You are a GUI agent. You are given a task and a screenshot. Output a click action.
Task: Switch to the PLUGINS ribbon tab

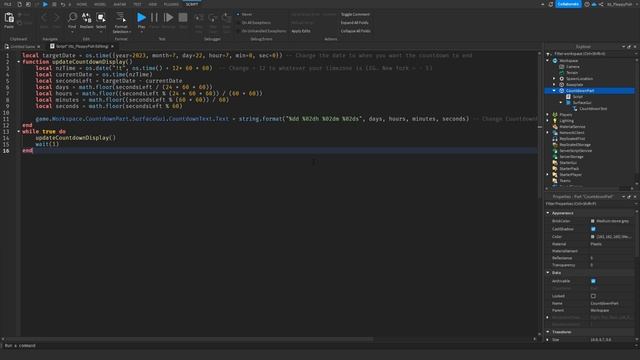[x=171, y=4]
